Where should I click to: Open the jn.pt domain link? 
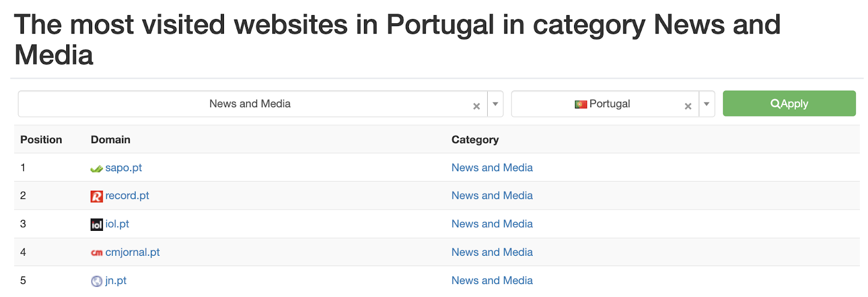pyautogui.click(x=116, y=280)
